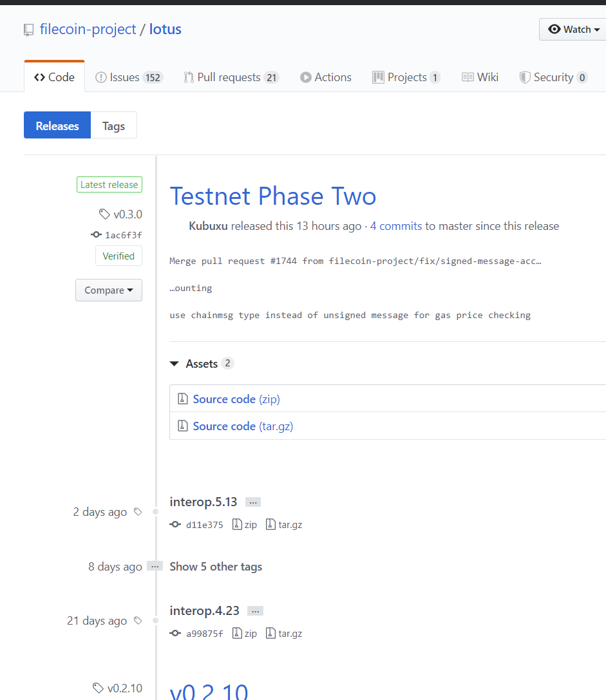Screen dimensions: 606x700
Task: Open the Testnet Phase Two release
Action: pyautogui.click(x=273, y=196)
